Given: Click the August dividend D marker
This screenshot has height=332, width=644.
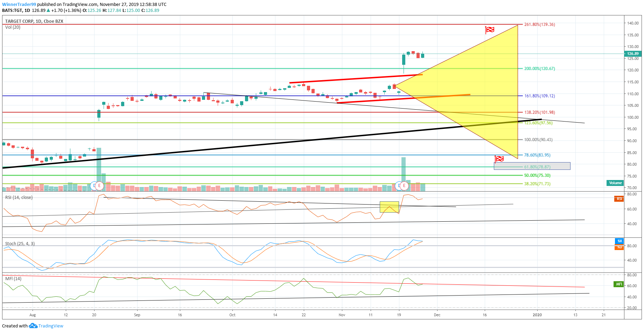Looking at the screenshot, I should pos(93,186).
